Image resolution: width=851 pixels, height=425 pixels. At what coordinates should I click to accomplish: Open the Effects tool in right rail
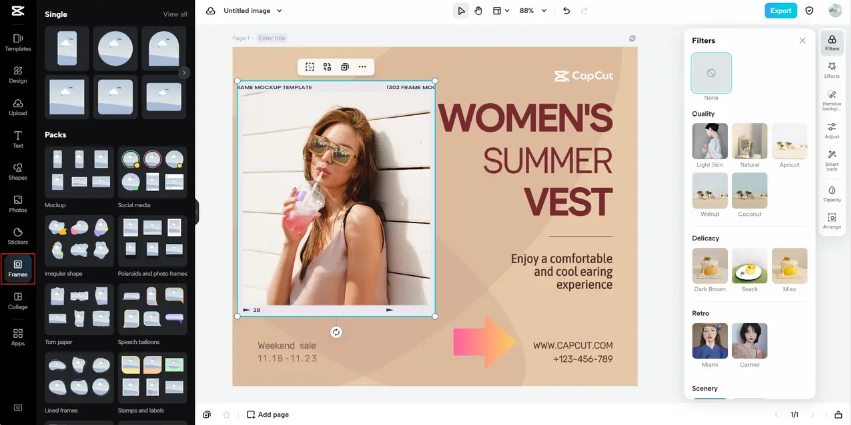[832, 70]
